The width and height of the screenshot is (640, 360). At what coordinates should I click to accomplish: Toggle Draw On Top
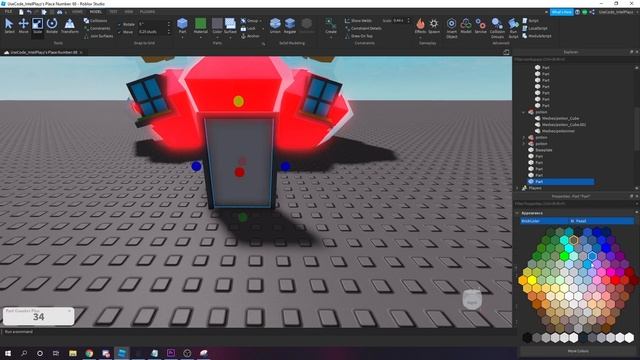[358, 36]
